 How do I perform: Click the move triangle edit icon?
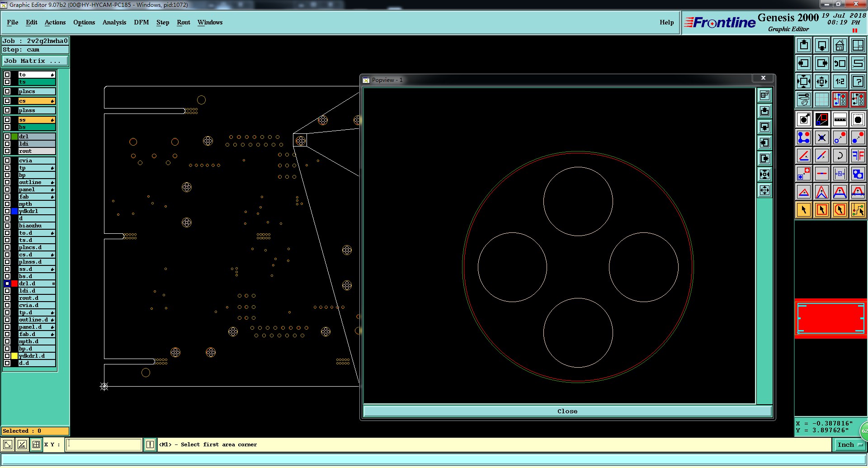[x=804, y=192]
